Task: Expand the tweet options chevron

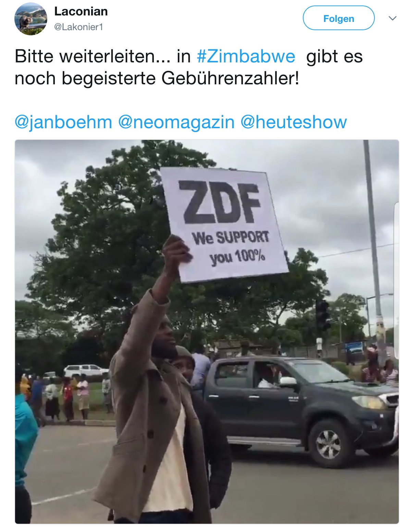Action: coord(392,18)
